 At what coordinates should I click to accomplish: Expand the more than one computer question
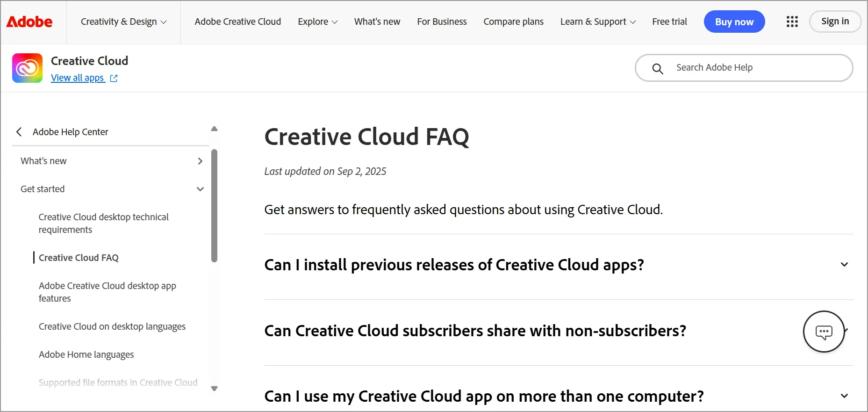pos(559,396)
